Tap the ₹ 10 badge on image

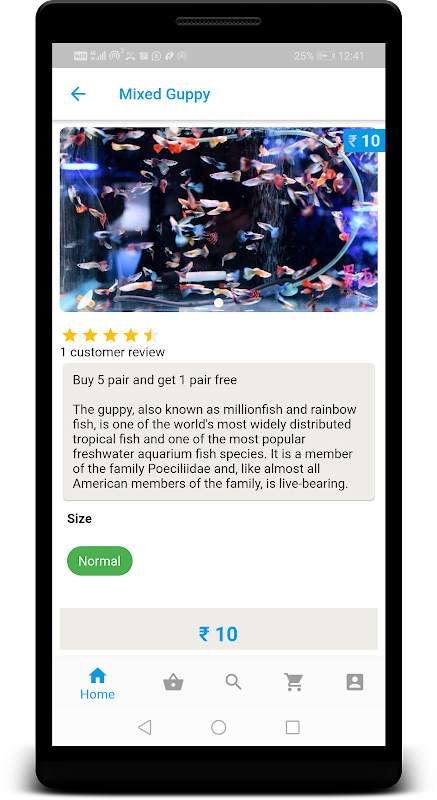[x=364, y=140]
